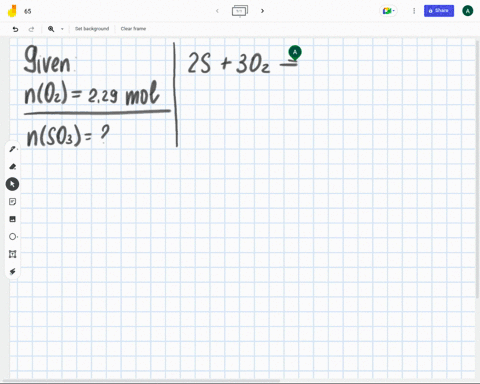The height and width of the screenshot is (384, 480).
Task: Select handwritten "n(O2) = 2,29 mol"
Action: [92, 93]
